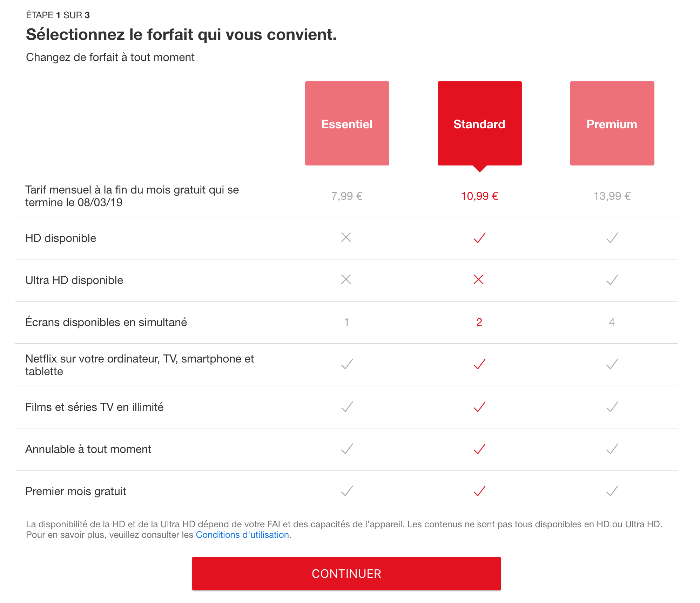Select the Premium plan tile
This screenshot has height=603, width=700.
tap(612, 123)
